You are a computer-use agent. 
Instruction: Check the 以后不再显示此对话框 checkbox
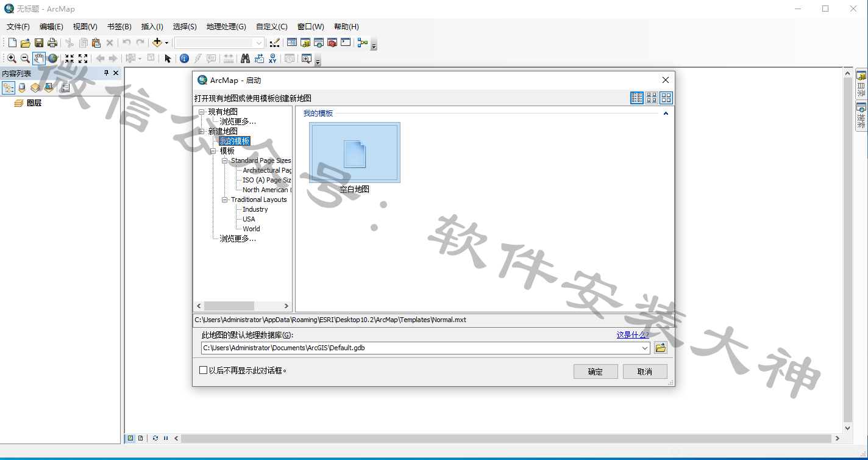[x=204, y=370]
